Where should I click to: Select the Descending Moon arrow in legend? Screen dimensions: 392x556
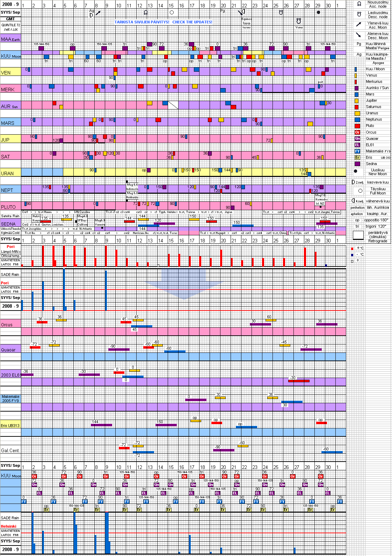click(x=358, y=35)
